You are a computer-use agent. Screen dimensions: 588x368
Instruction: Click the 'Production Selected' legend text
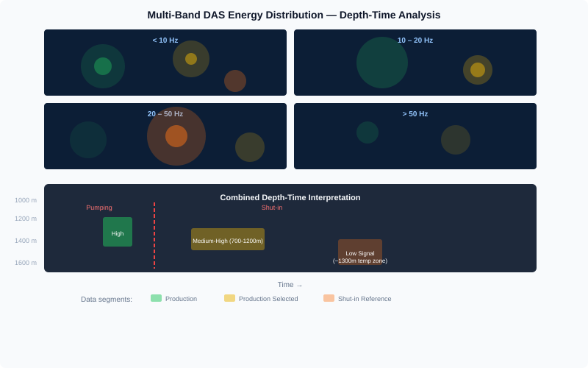coord(268,299)
